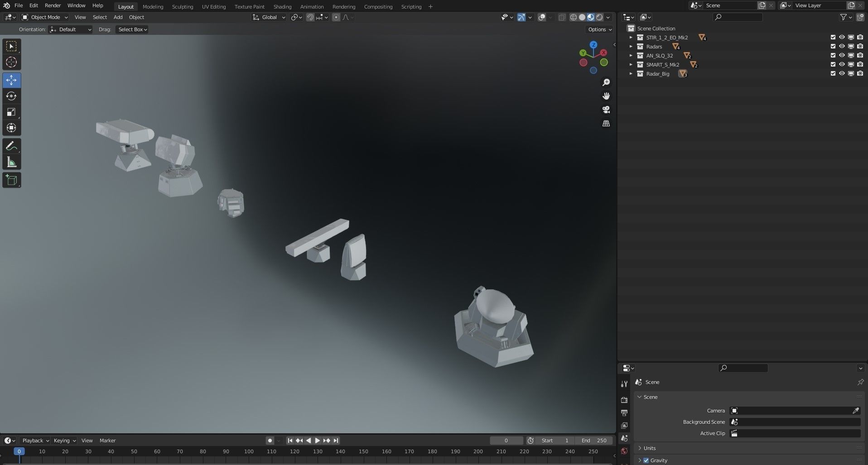
Task: Toggle the Gravity checkbox
Action: point(646,460)
